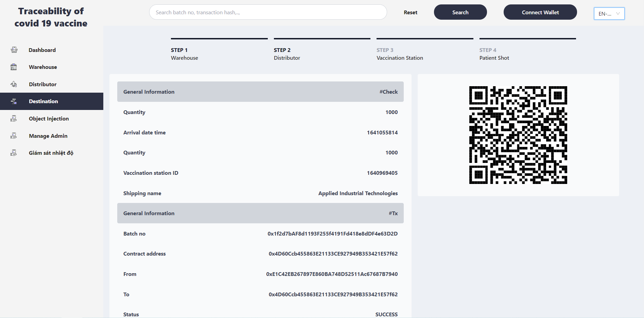The image size is (644, 318).
Task: Click the Distributor sidebar icon
Action: [14, 84]
